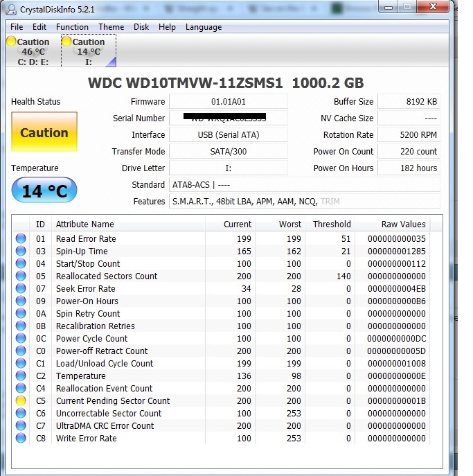This screenshot has width=473, height=476.
Task: Click the Raw Values column header
Action: coord(403,224)
